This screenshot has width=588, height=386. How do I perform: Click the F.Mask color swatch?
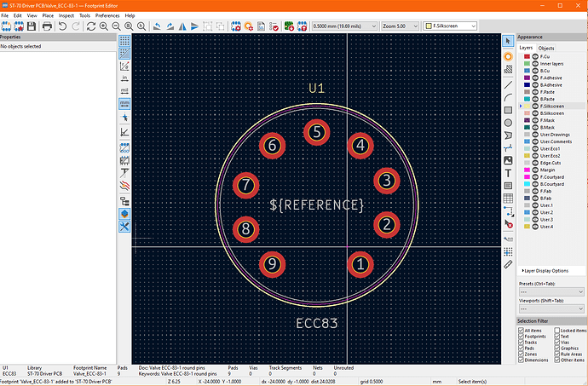tap(527, 120)
